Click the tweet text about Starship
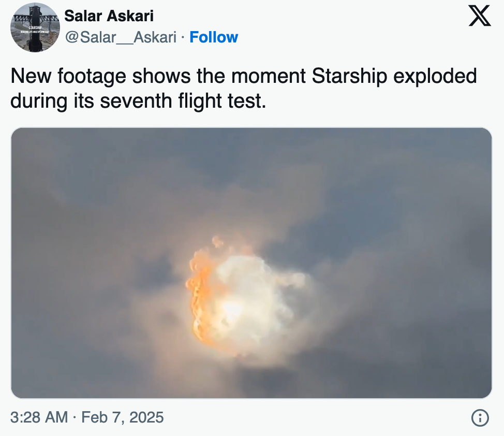504x436 pixels. coord(243,88)
